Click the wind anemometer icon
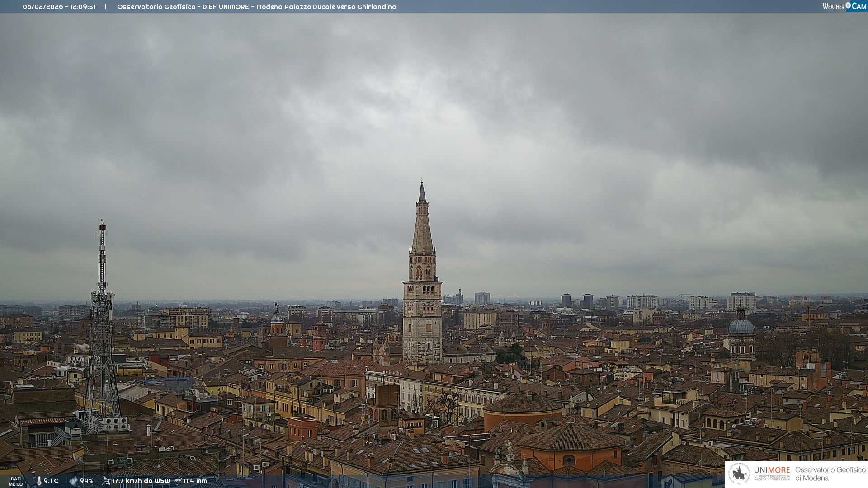The width and height of the screenshot is (868, 488). [106, 481]
